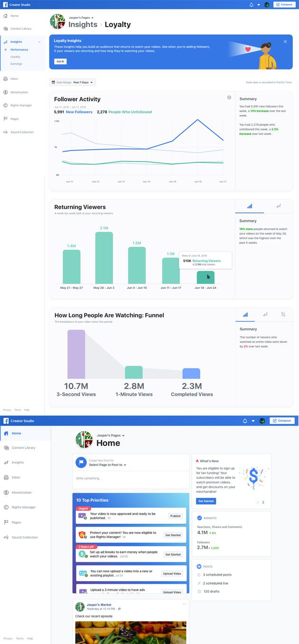The width and height of the screenshot is (299, 644).
Task: Click next arrow in What's New panel
Action: pyautogui.click(x=263, y=502)
